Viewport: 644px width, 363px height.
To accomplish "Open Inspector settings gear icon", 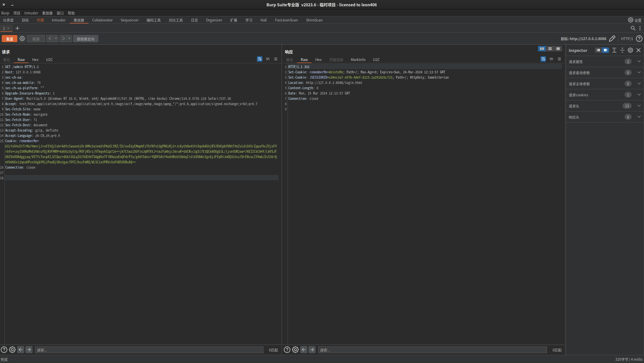I will (x=630, y=50).
